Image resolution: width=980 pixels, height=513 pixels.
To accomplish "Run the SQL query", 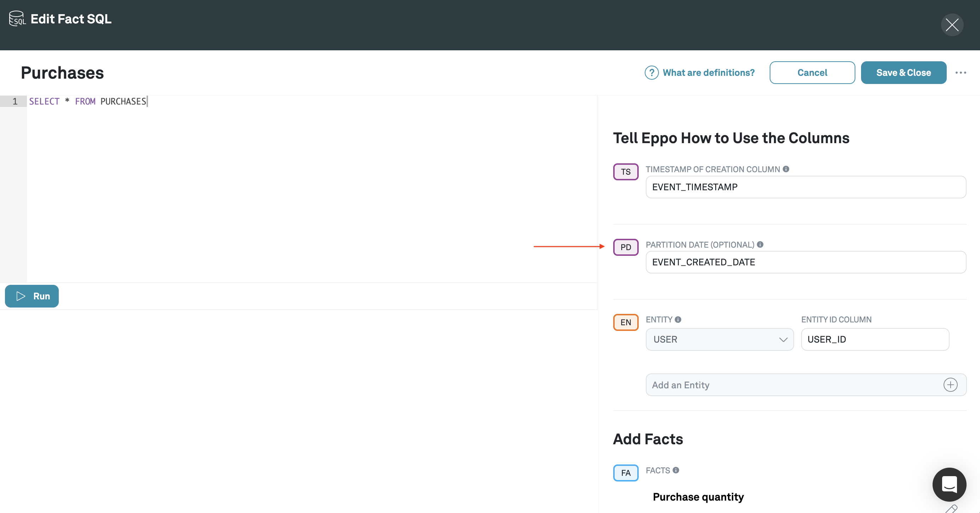I will (32, 296).
